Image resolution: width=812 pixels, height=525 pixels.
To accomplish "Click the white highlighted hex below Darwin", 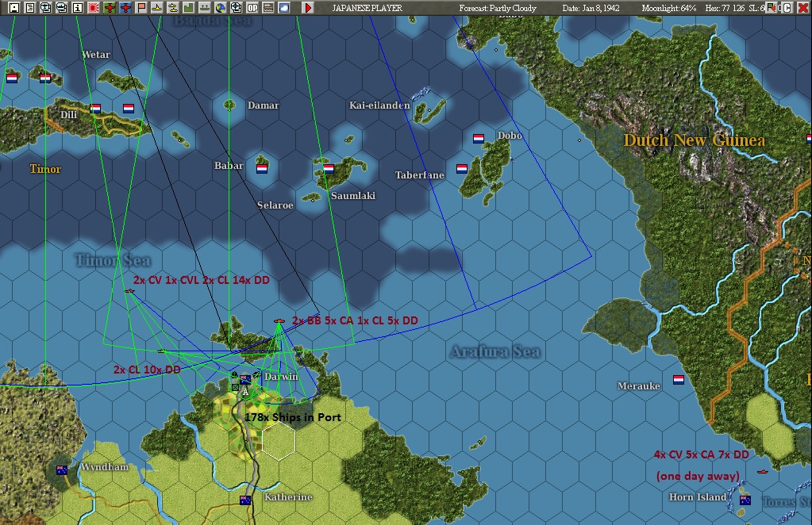I will [279, 440].
